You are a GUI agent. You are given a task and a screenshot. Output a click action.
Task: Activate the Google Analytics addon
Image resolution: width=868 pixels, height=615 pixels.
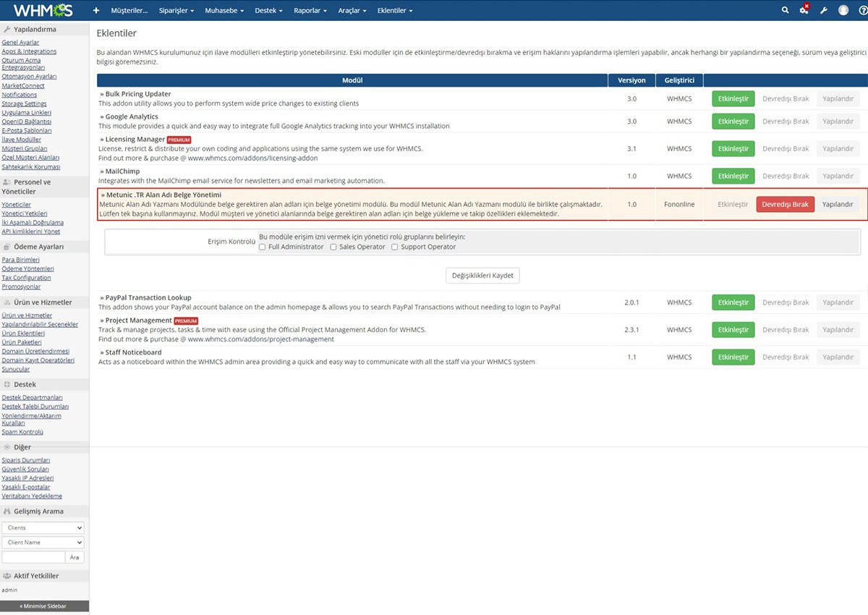tap(733, 122)
